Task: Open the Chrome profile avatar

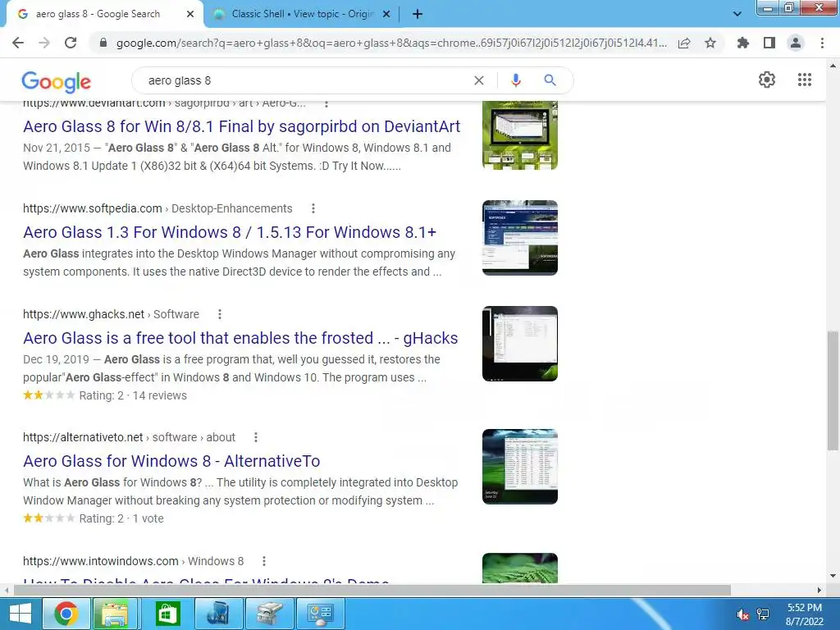Action: [796, 43]
